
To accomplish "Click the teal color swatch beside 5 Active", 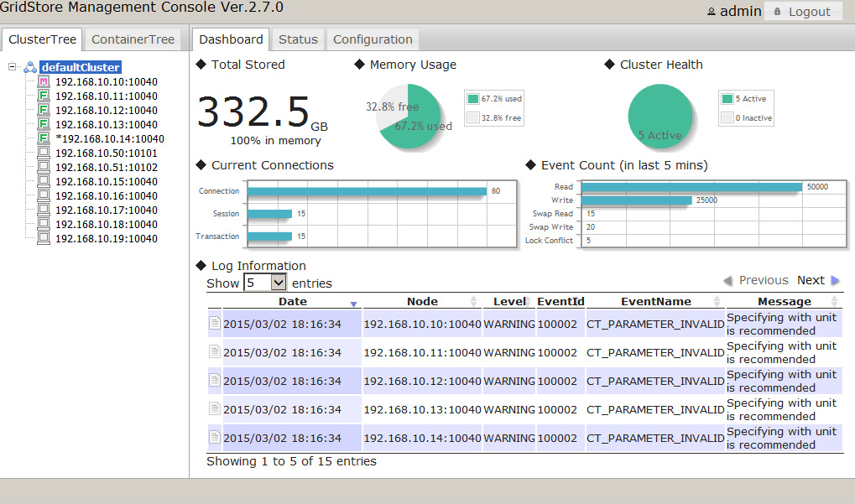I will [x=726, y=99].
